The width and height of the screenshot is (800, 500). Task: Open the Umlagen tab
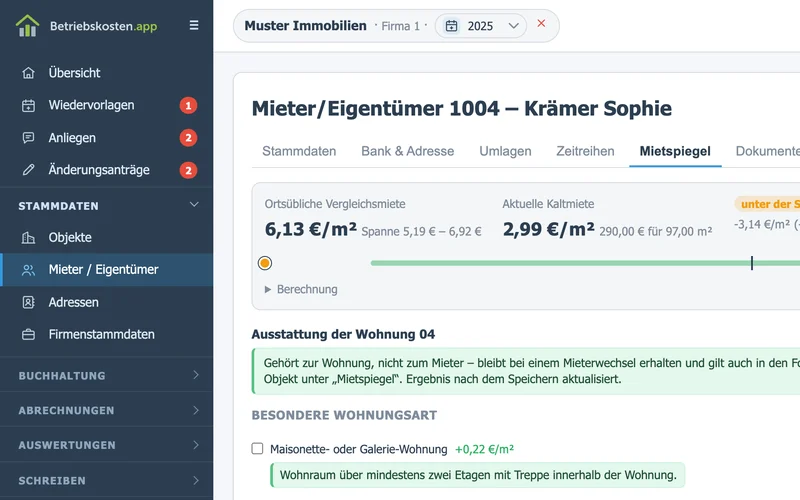505,151
